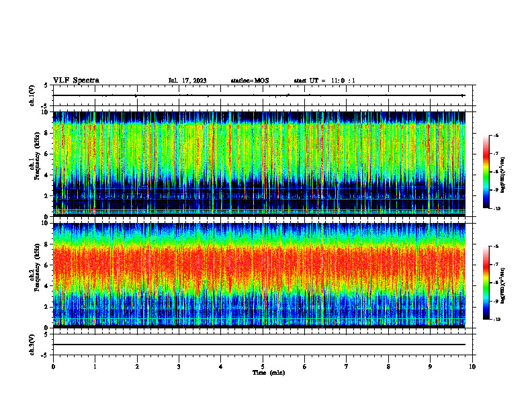
Task: Click the ch.3 voltage waveform trace
Action: pyautogui.click(x=259, y=345)
